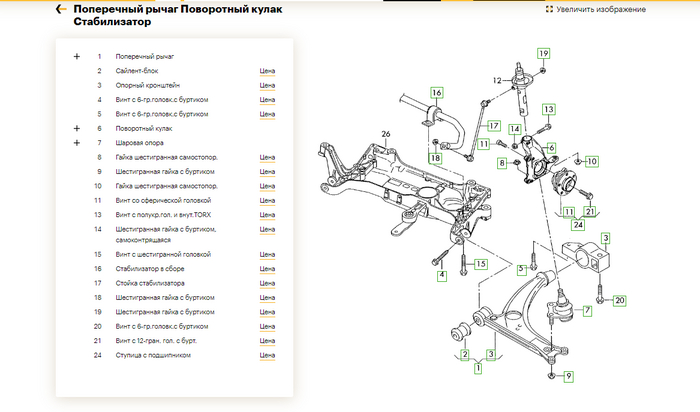This screenshot has height=412, width=700.
Task: Open the Увеличить изображение link
Action: click(x=600, y=9)
